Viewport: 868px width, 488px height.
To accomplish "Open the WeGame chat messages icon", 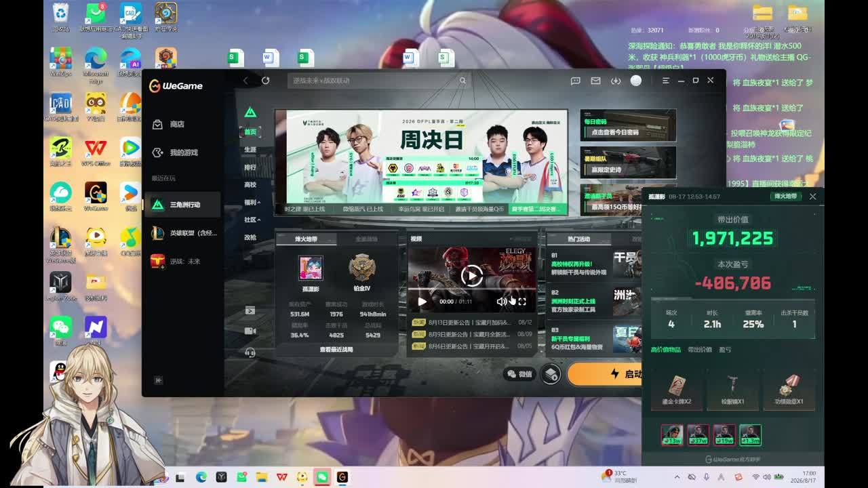I will pyautogui.click(x=575, y=81).
